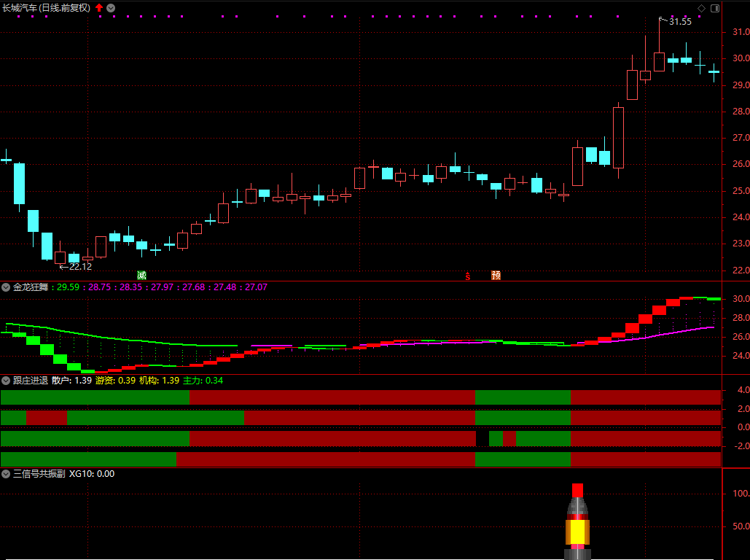Click the 三信号共振副 indicator name
Viewport: 750px width, 560px height.
pyautogui.click(x=39, y=474)
